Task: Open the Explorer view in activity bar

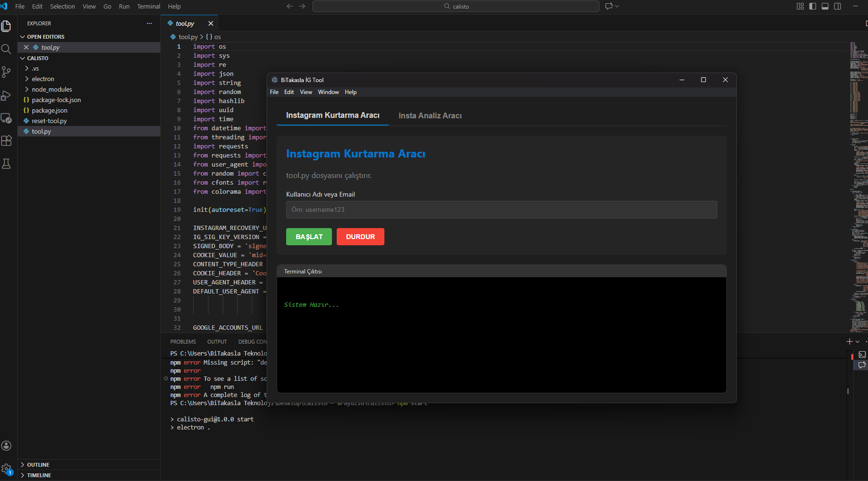Action: point(6,26)
